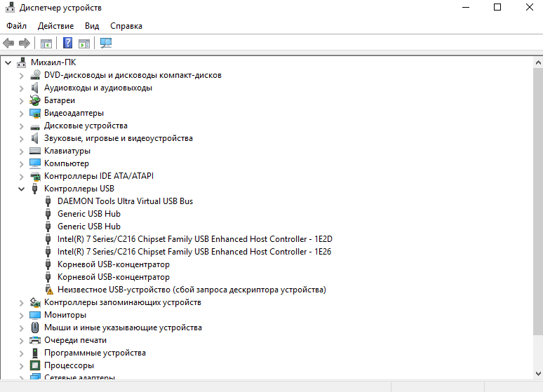This screenshot has height=392, width=543.
Task: Collapse the Контроллеры USB category
Action: tap(22, 189)
